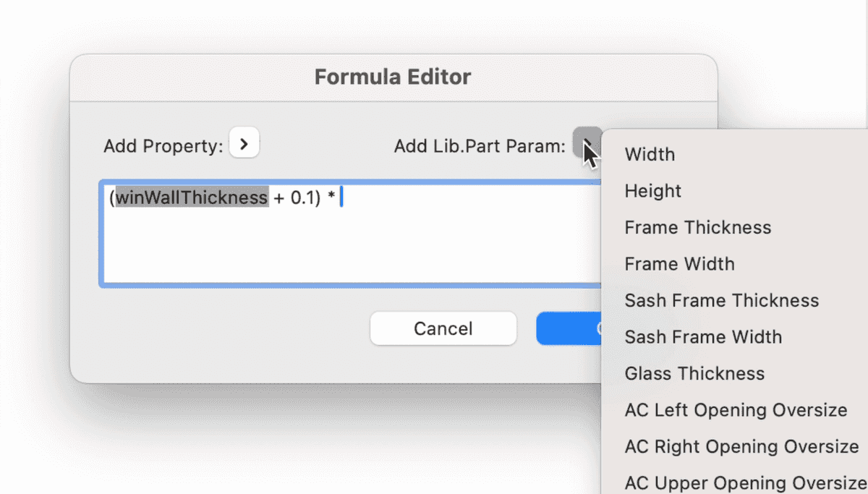Click the Formula Editor title bar
The height and width of the screenshot is (494, 868).
tap(393, 76)
